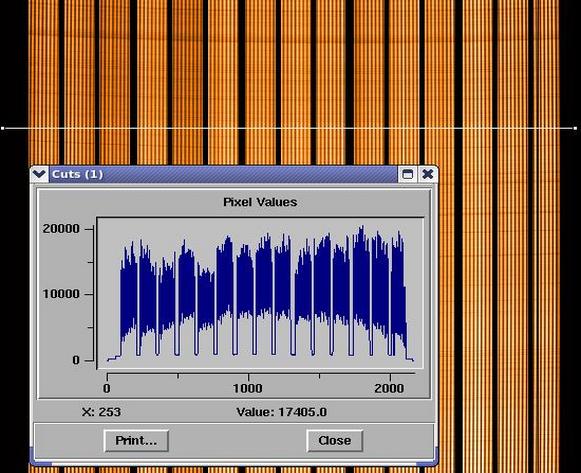This screenshot has height=473, width=581.
Task: Click the white horizontal cut line on image
Action: [x=289, y=128]
